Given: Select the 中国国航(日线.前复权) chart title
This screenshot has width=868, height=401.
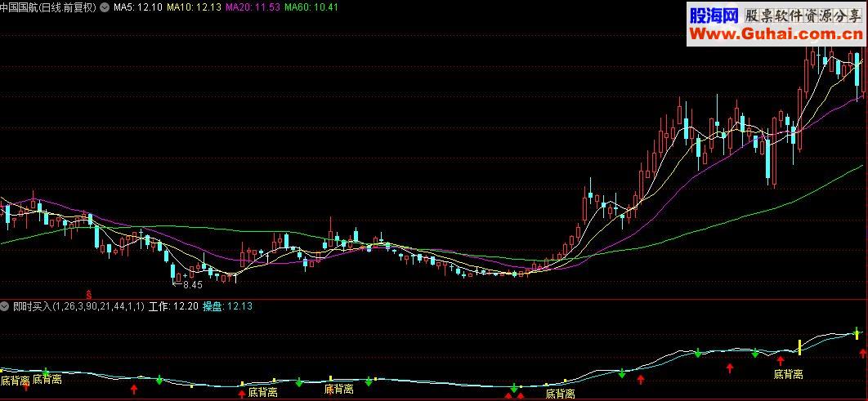Looking at the screenshot, I should pos(49,7).
